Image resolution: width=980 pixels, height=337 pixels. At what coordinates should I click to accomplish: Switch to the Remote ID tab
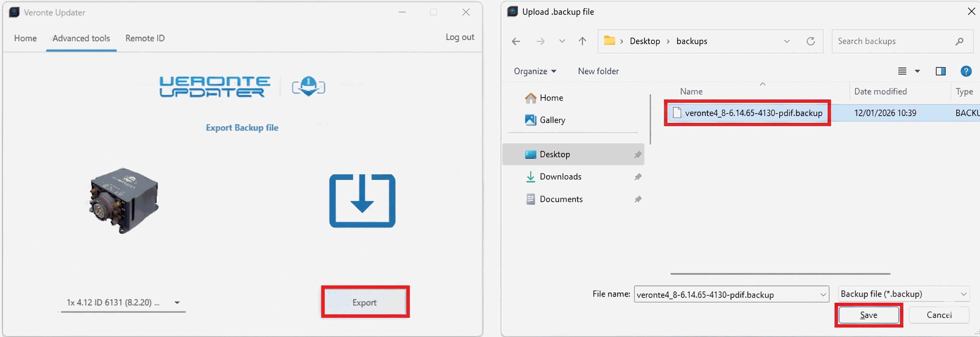pos(145,38)
